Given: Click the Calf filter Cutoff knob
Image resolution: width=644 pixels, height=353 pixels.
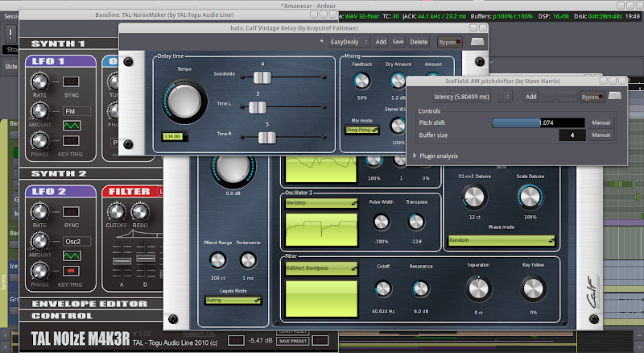Looking at the screenshot, I should 383,289.
